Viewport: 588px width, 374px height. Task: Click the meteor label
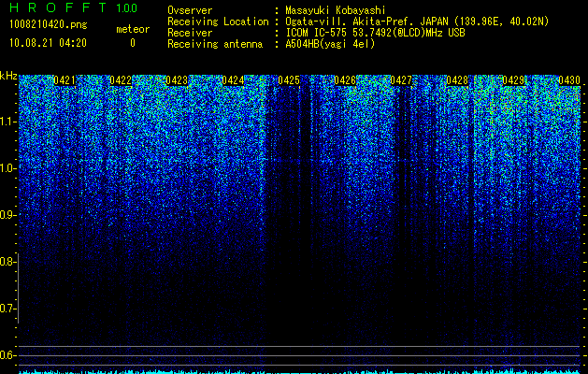click(133, 29)
